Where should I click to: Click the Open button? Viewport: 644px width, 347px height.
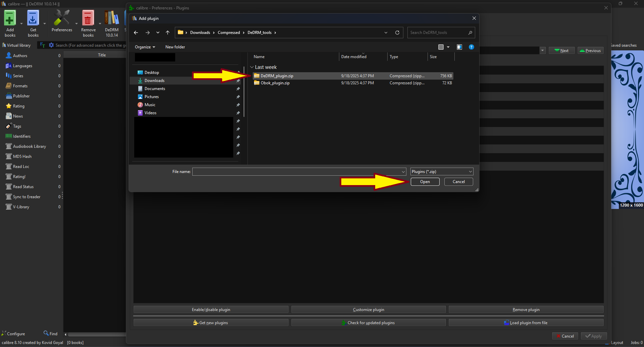coord(425,182)
